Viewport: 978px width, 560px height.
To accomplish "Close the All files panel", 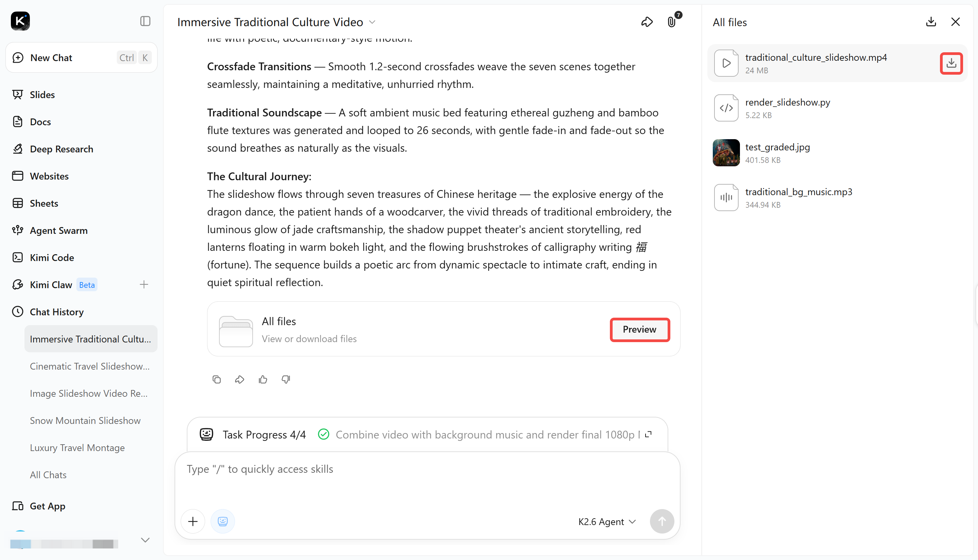I will tap(955, 22).
